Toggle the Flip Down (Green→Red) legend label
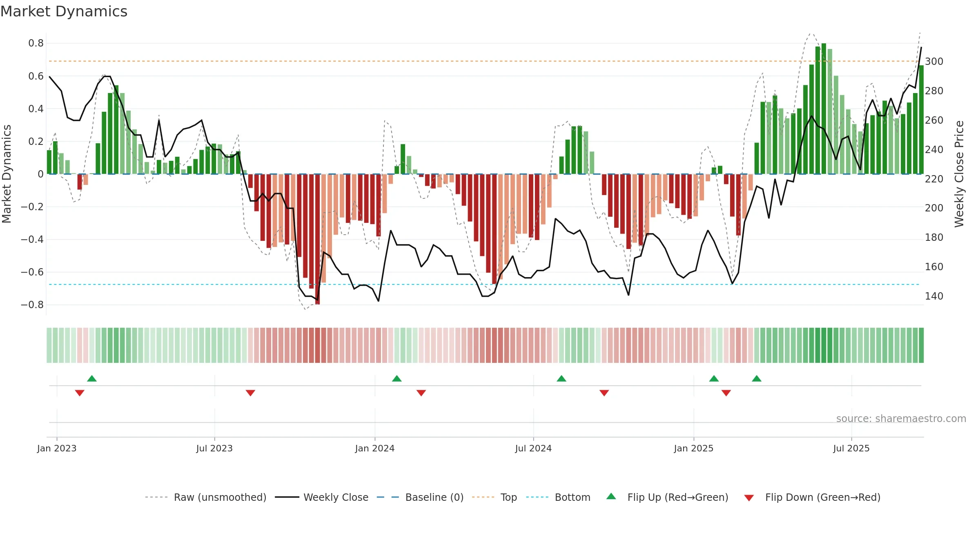The image size is (980, 551). pyautogui.click(x=823, y=497)
